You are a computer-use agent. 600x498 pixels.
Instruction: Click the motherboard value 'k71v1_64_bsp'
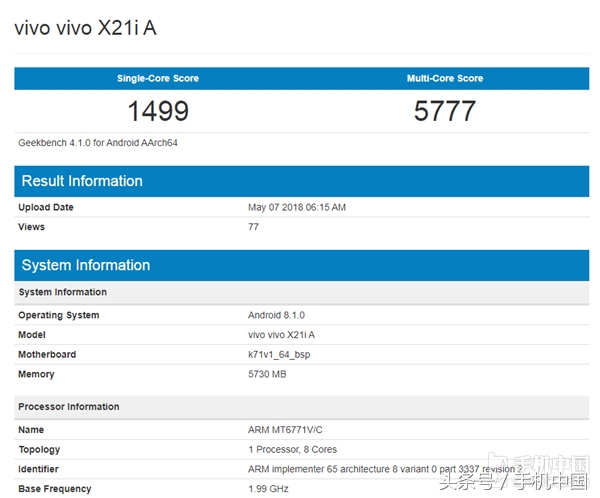(x=279, y=354)
